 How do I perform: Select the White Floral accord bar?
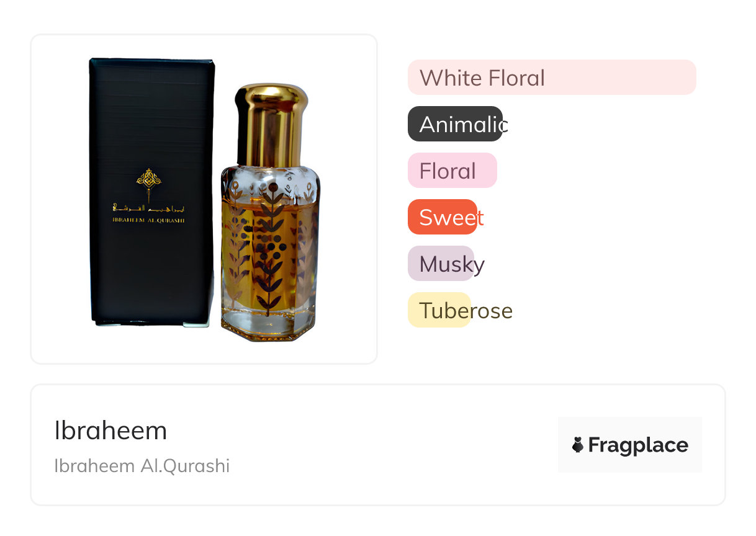[552, 78]
